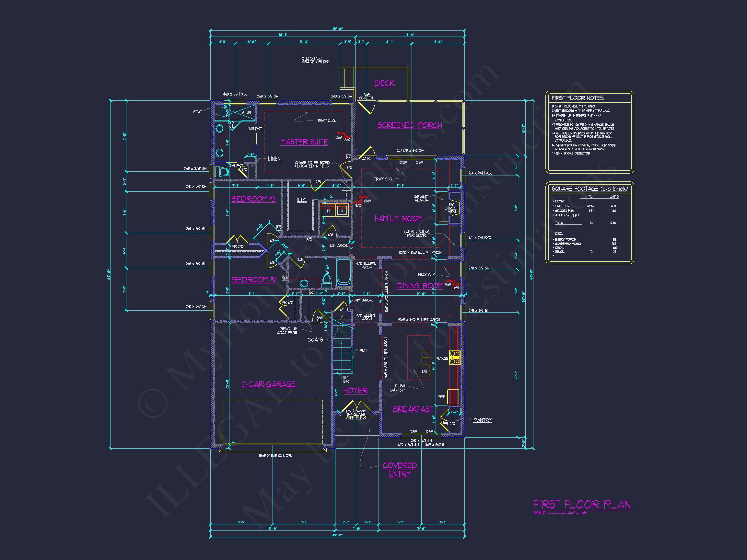Click the SEAT label by the shower
The height and width of the screenshot is (560, 747).
click(x=198, y=112)
